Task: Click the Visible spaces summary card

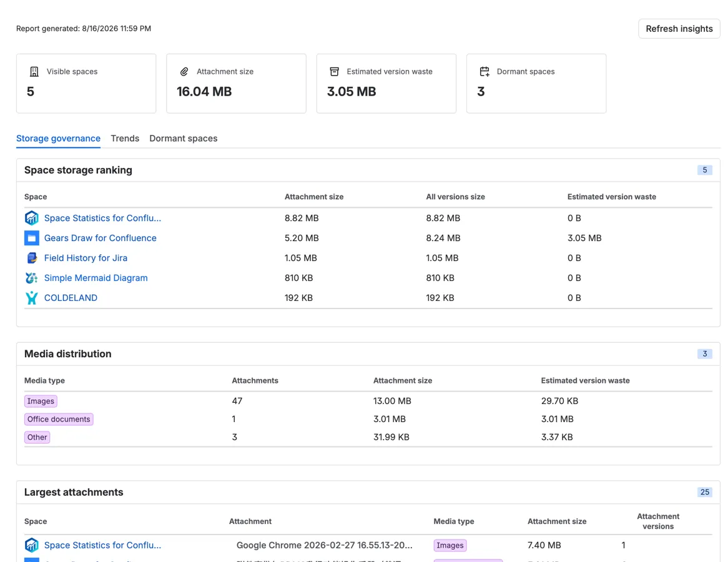Action: click(x=86, y=84)
